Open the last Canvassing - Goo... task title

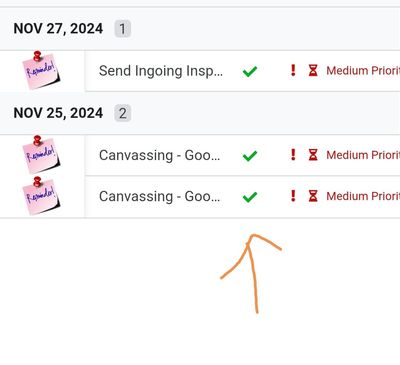coord(159,196)
